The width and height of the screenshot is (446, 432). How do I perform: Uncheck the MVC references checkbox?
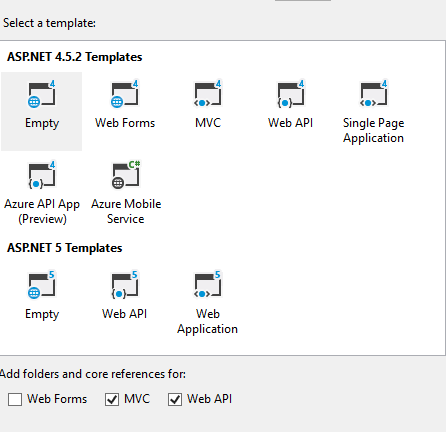(112, 399)
